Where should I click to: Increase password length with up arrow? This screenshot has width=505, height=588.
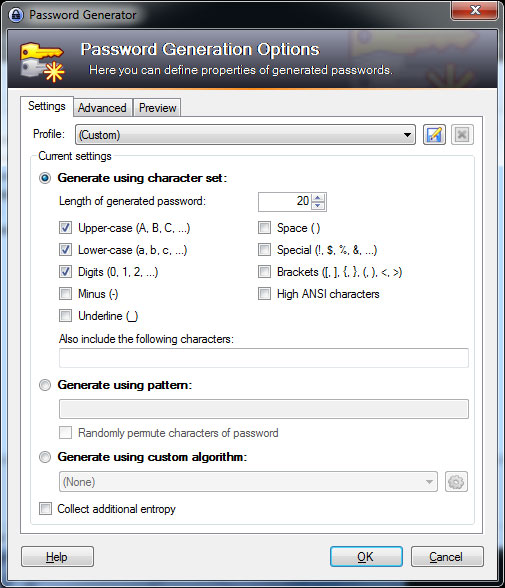click(318, 198)
